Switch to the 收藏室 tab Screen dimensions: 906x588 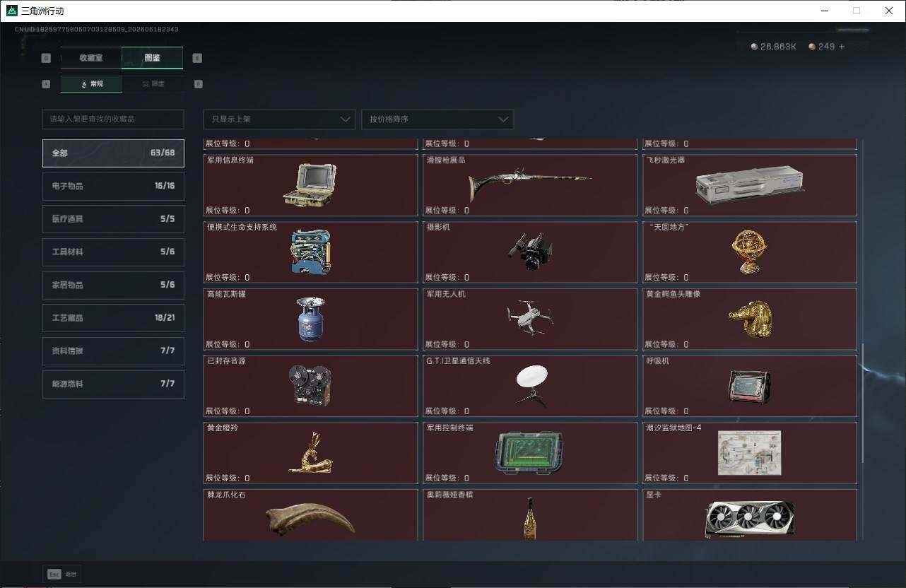91,58
